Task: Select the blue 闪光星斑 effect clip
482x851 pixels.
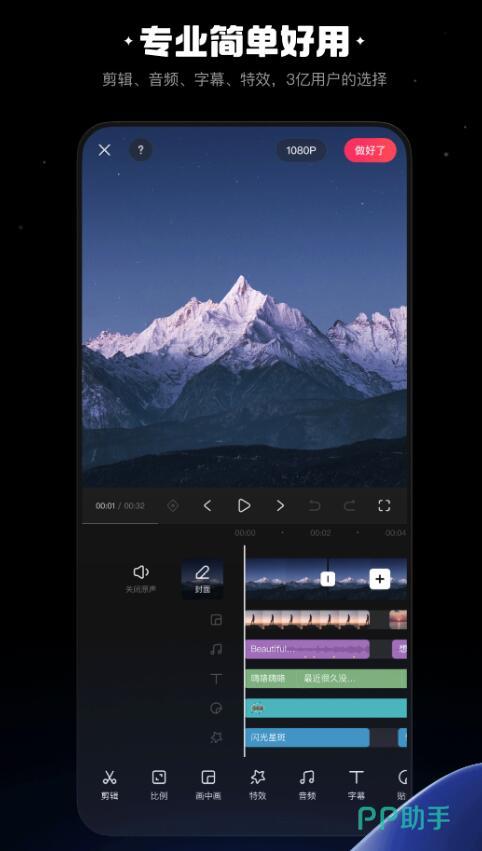Action: click(x=307, y=738)
